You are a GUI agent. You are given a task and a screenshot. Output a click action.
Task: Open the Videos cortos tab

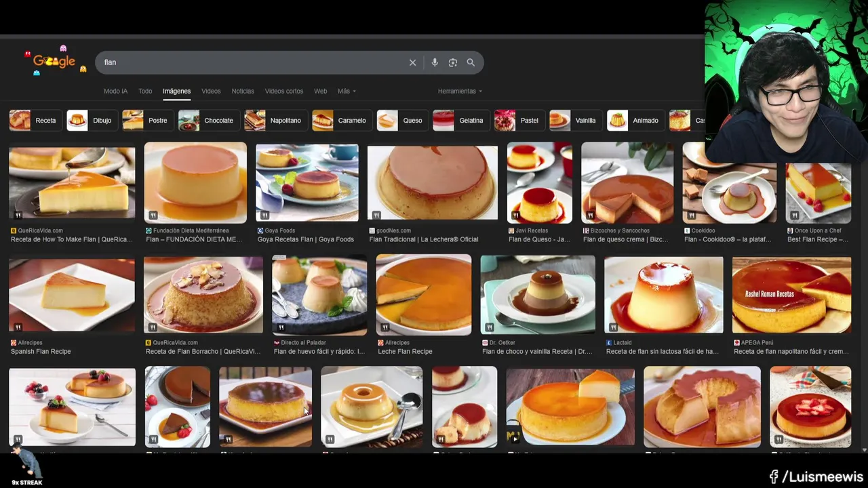[x=284, y=91]
